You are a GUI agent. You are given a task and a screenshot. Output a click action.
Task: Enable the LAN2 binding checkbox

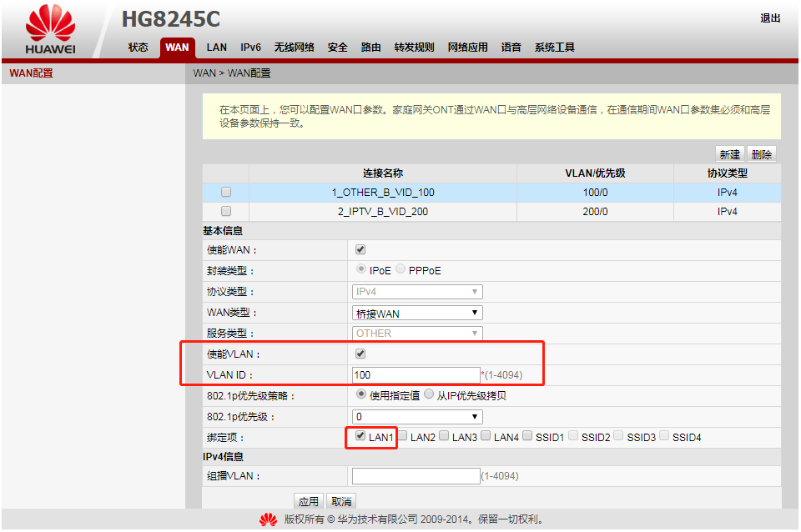402,436
